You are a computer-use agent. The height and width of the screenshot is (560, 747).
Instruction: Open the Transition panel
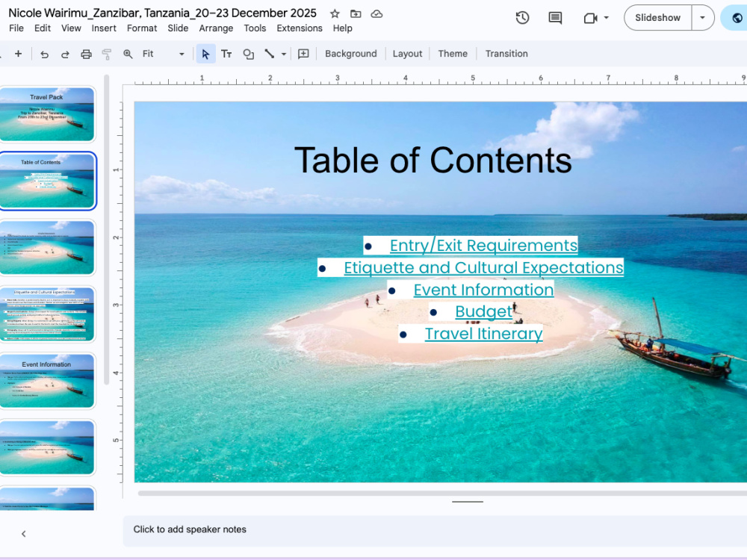[x=506, y=54]
